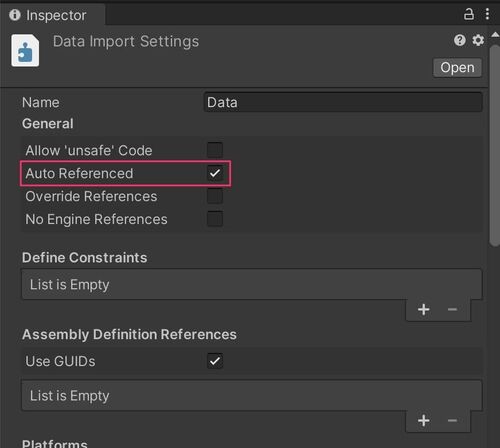
Task: Open the Inspector three-dot options menu
Action: click(x=487, y=14)
